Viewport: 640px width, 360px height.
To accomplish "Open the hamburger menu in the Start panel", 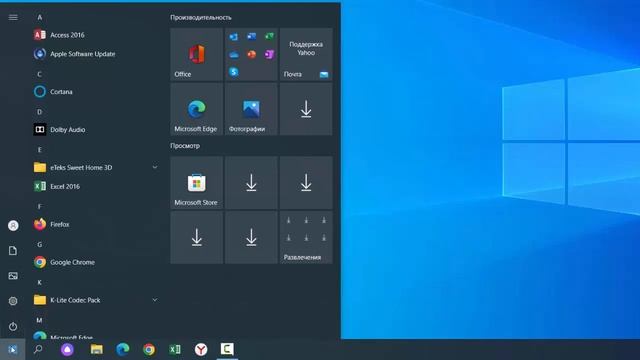I will click(x=13, y=17).
